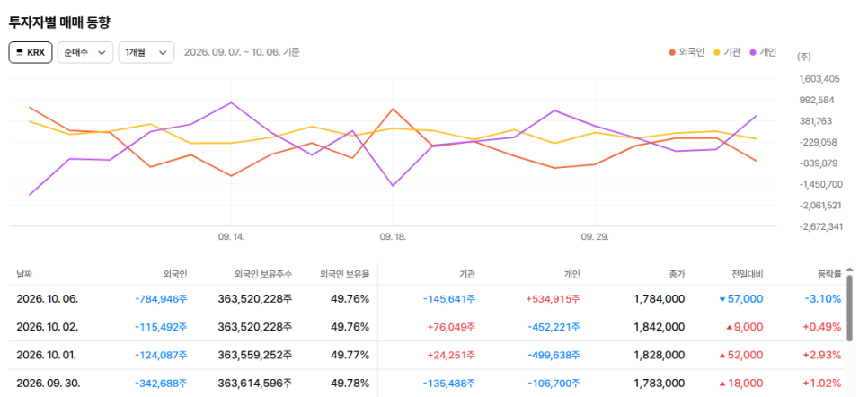Viewport: 868px width, 397px height.
Task: Click the 외국인 column header
Action: click(x=175, y=274)
